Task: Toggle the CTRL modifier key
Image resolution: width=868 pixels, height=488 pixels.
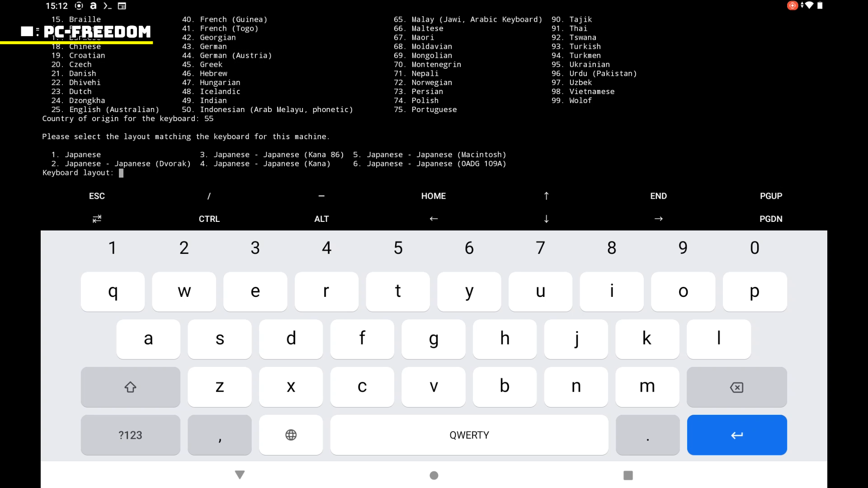Action: coord(209,219)
